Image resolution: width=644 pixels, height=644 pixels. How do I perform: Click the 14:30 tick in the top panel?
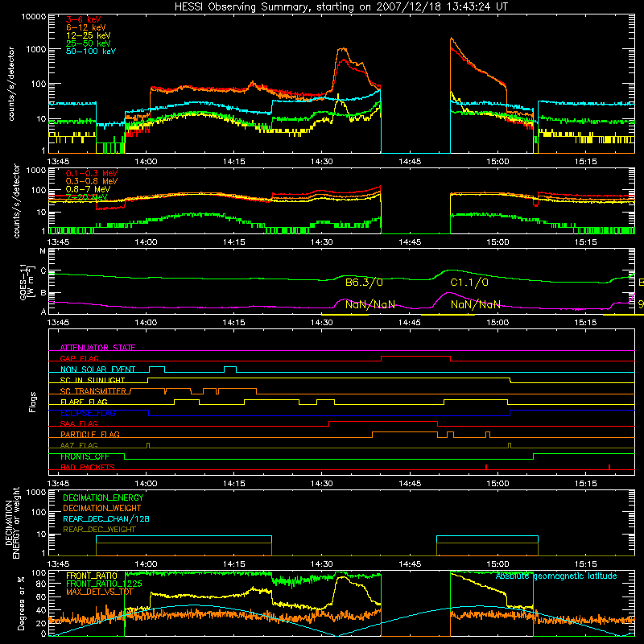(321, 162)
